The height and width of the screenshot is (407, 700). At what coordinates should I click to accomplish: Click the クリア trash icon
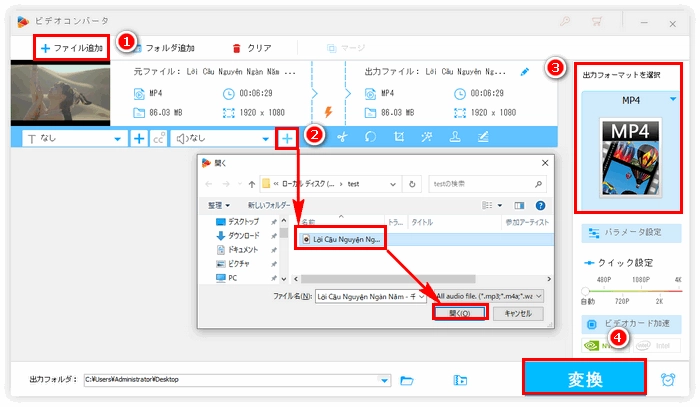(237, 47)
